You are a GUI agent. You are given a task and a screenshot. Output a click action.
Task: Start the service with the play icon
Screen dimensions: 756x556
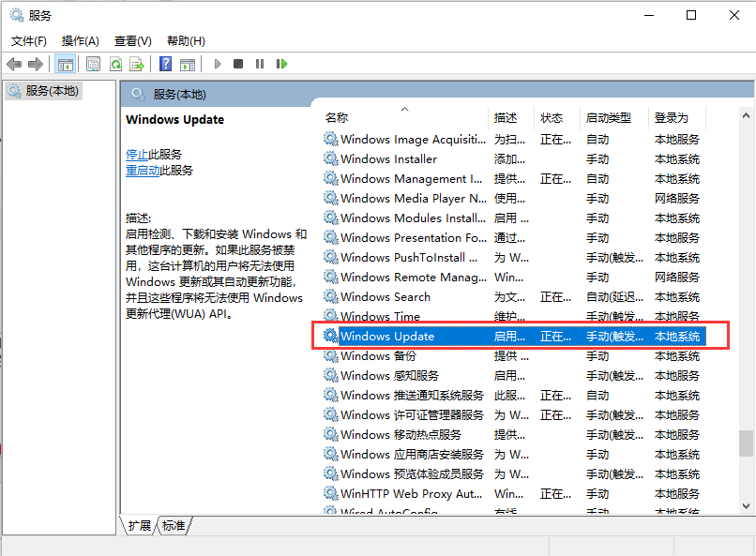click(x=218, y=63)
